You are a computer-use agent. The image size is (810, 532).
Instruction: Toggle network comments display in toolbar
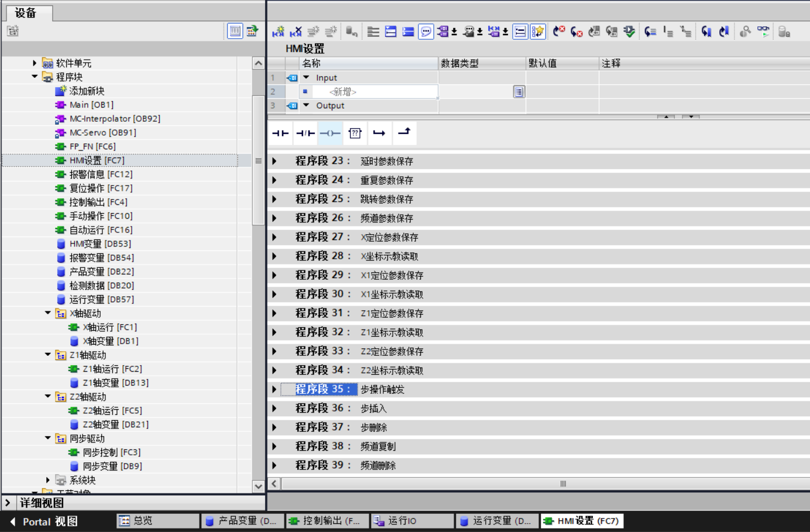426,32
